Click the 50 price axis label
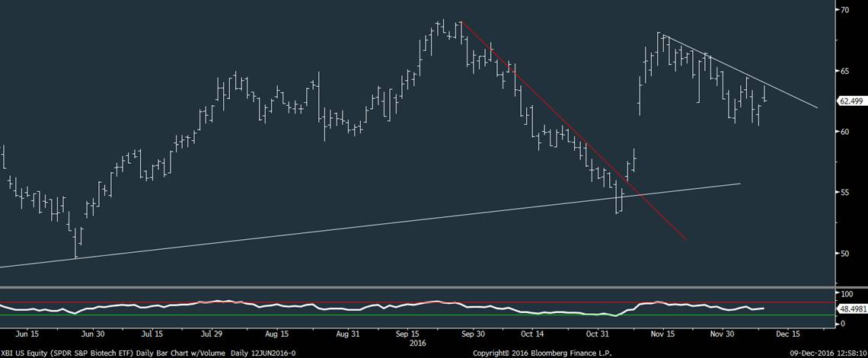 pos(845,254)
